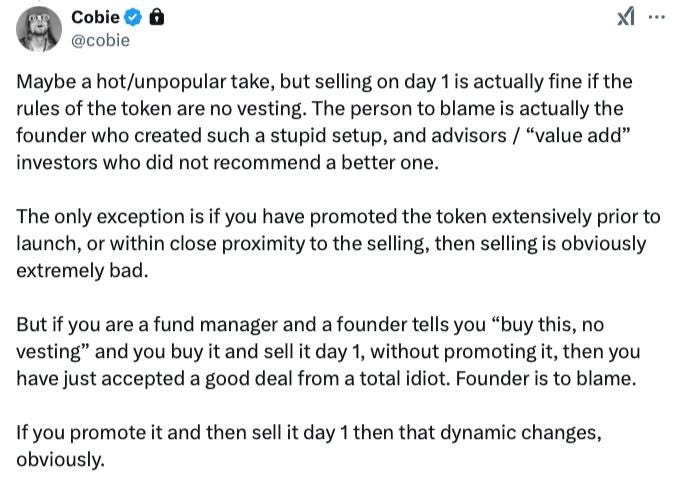Open the Grok explain-this-post icon
This screenshot has height=485, width=681.
pyautogui.click(x=626, y=17)
